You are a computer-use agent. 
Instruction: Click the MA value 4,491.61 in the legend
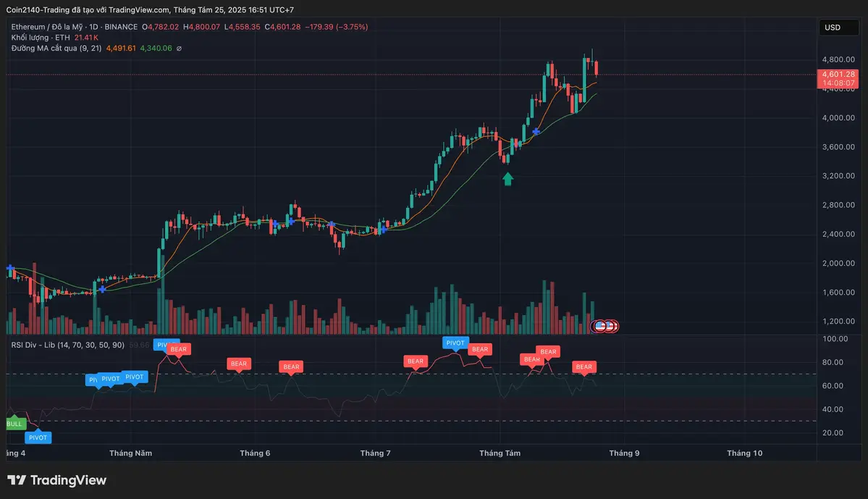pyautogui.click(x=121, y=48)
